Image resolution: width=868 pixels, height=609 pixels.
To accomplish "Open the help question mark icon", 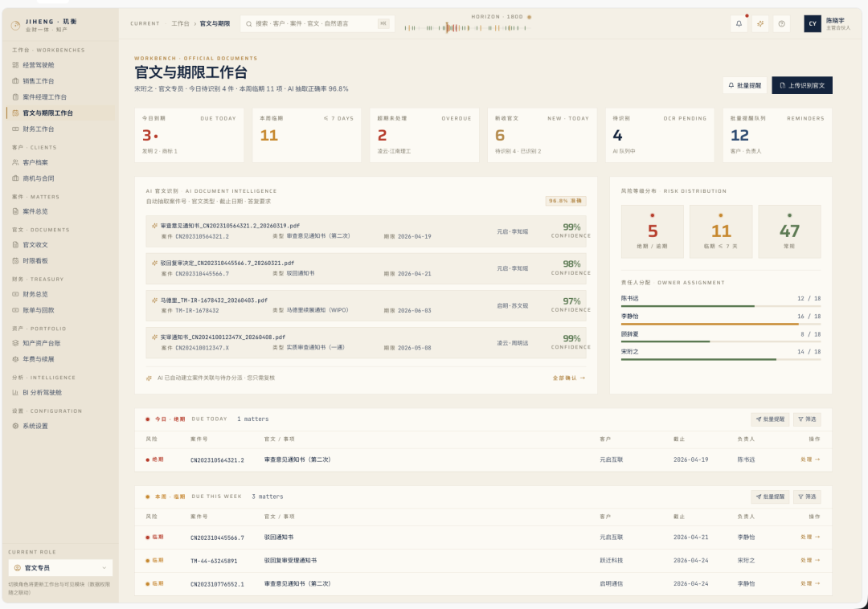I will 782,24.
